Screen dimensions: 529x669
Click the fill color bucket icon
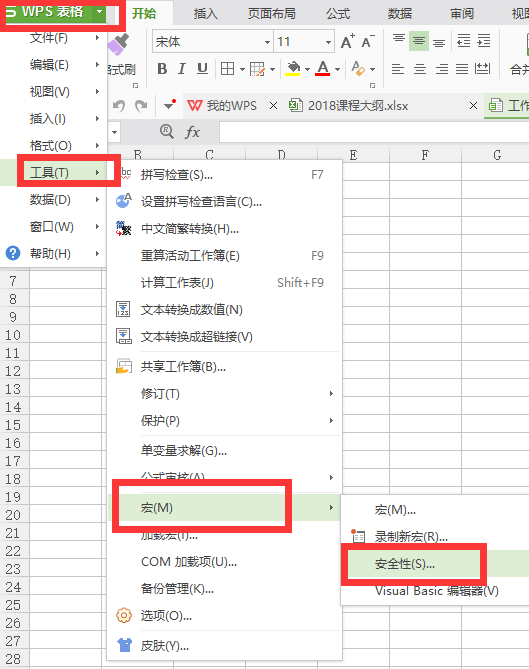point(293,68)
